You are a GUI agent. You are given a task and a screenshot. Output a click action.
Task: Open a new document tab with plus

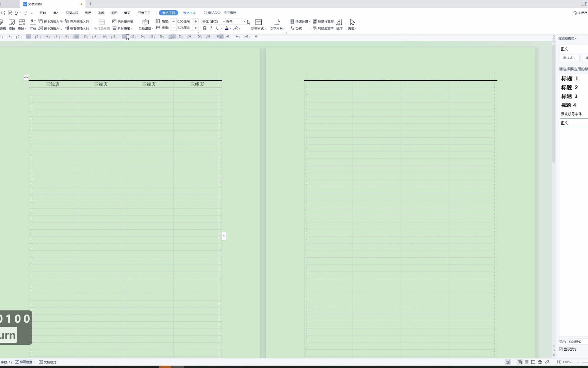click(x=90, y=4)
